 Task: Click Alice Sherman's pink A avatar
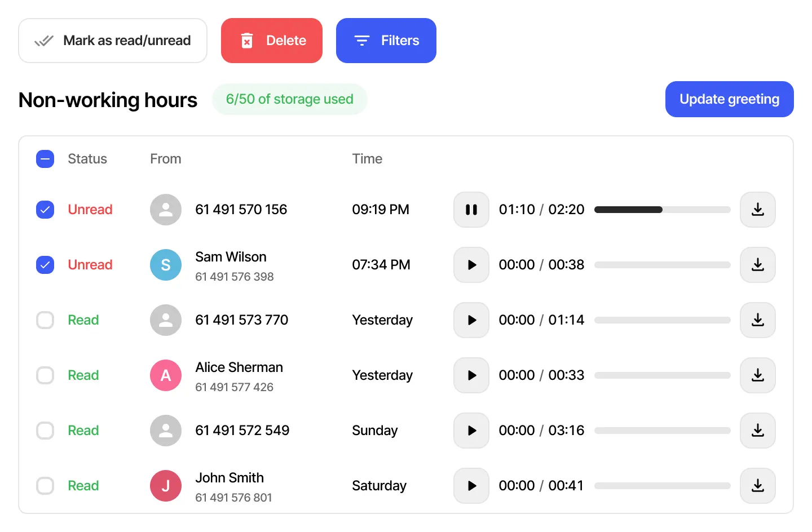click(166, 375)
